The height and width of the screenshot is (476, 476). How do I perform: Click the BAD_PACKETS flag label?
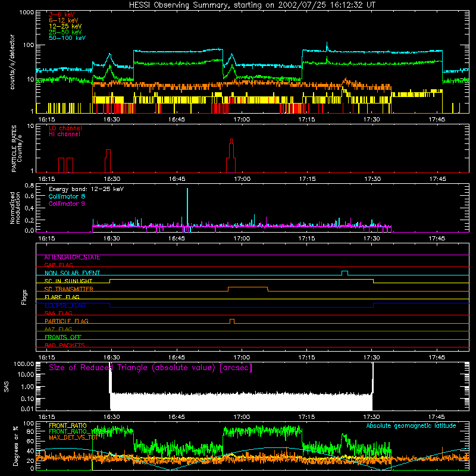coord(65,345)
